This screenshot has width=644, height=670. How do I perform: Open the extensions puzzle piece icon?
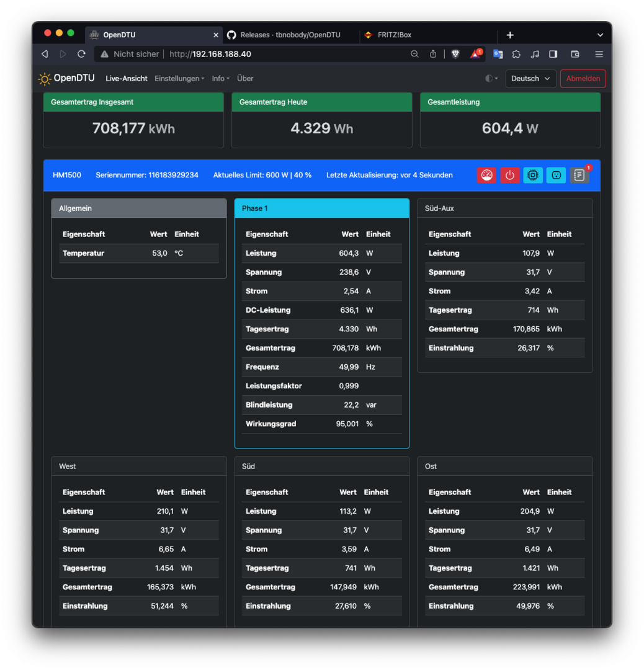516,54
